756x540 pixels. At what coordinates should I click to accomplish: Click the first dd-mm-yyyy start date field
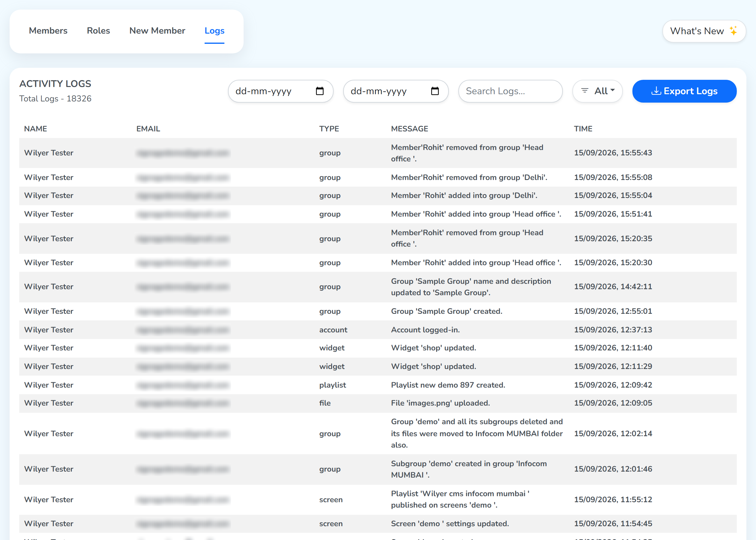tap(280, 91)
